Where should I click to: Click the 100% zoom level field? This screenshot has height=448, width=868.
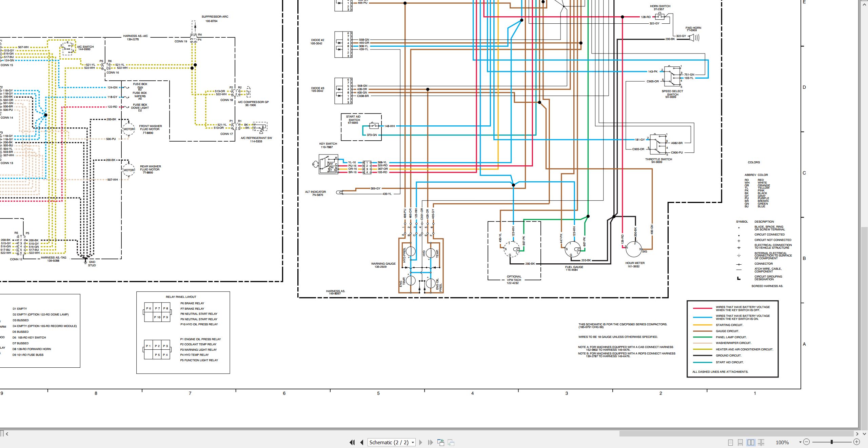pyautogui.click(x=782, y=442)
